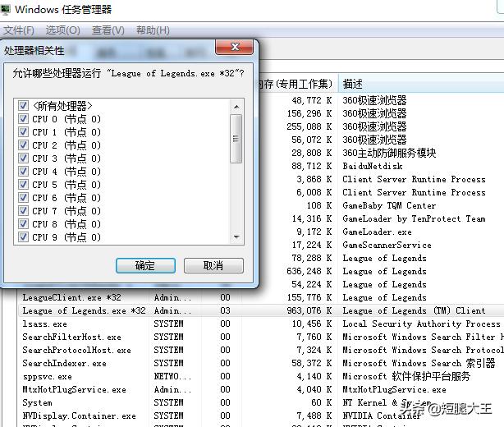Uncheck CPU 1 (节点 0)

23,132
